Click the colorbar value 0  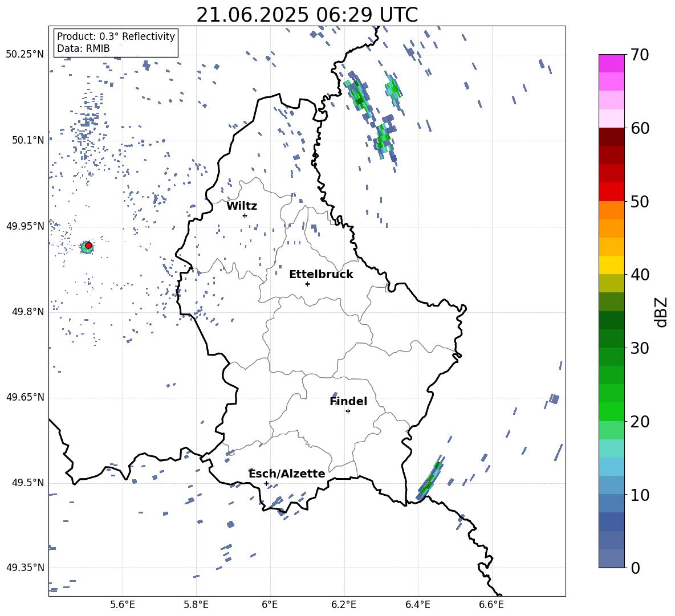(x=635, y=568)
